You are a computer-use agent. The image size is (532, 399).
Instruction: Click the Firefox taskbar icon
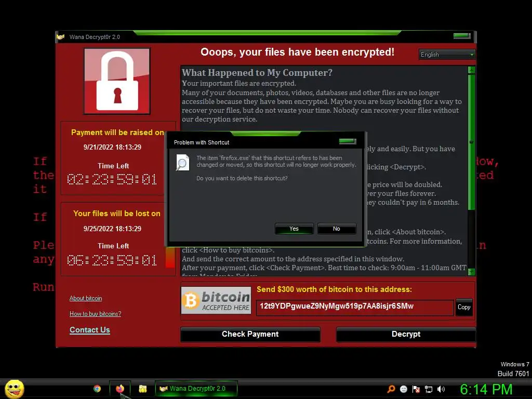point(119,389)
